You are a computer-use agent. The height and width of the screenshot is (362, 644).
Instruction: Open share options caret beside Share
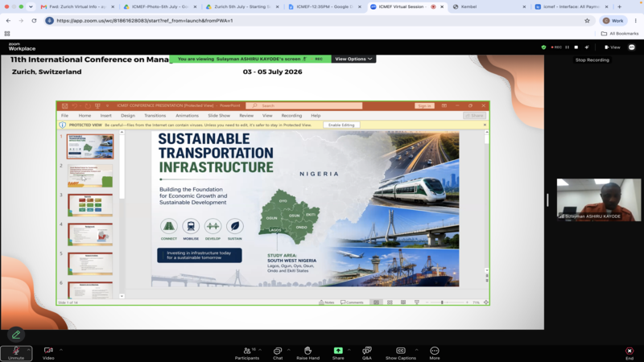point(349,350)
